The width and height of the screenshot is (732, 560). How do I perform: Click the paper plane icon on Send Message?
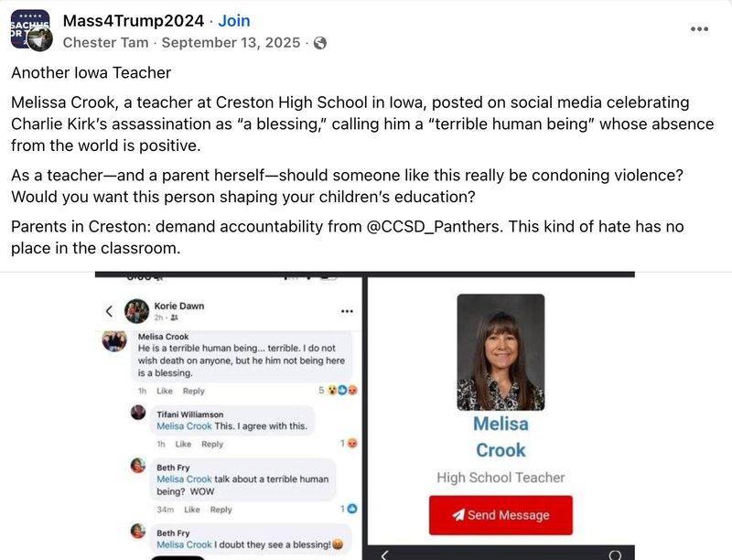(x=457, y=515)
